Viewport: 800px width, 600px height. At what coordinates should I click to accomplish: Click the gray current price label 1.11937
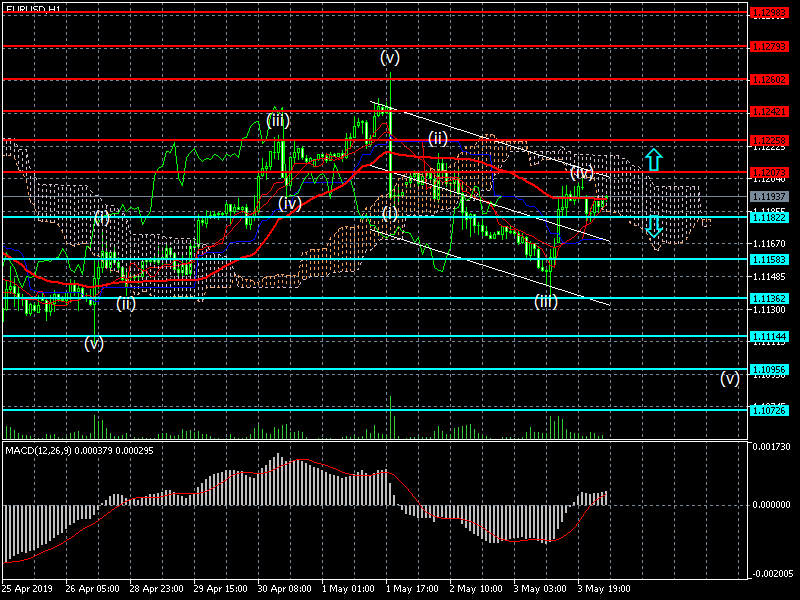[x=769, y=196]
